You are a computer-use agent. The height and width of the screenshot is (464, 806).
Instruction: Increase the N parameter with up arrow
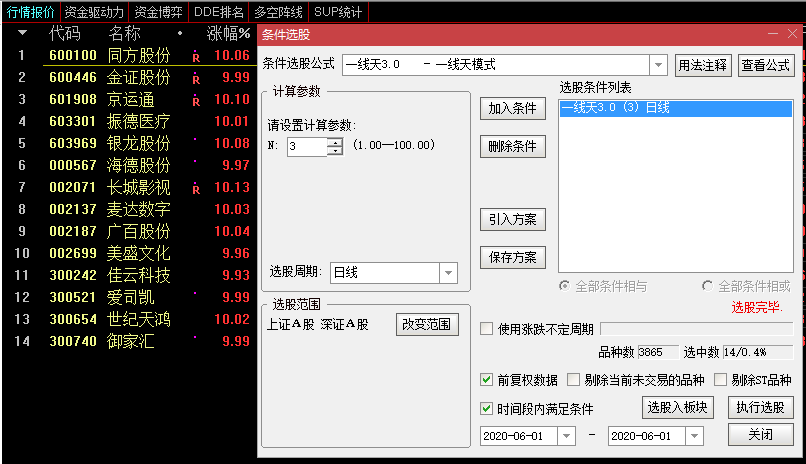pos(334,142)
